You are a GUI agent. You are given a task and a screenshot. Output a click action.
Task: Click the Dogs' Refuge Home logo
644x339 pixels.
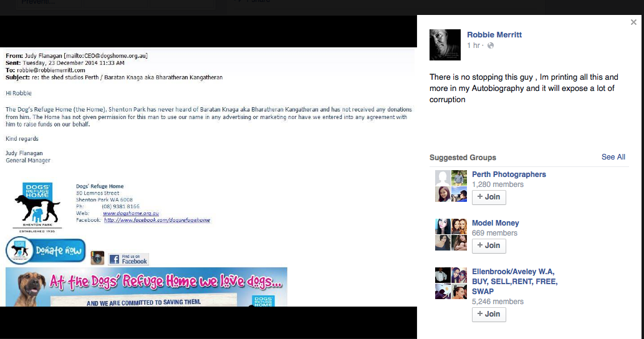click(37, 205)
